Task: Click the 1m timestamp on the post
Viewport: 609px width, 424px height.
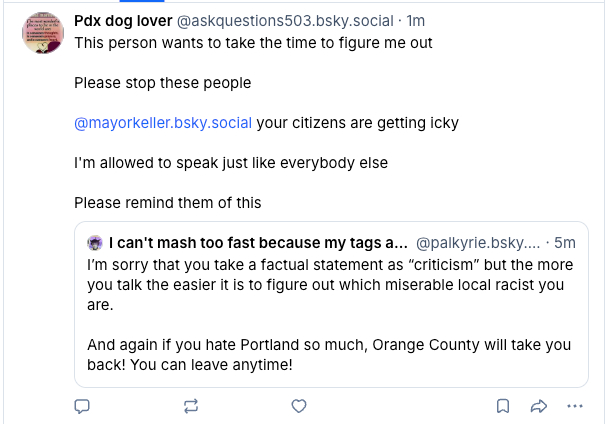Action: pos(416,21)
